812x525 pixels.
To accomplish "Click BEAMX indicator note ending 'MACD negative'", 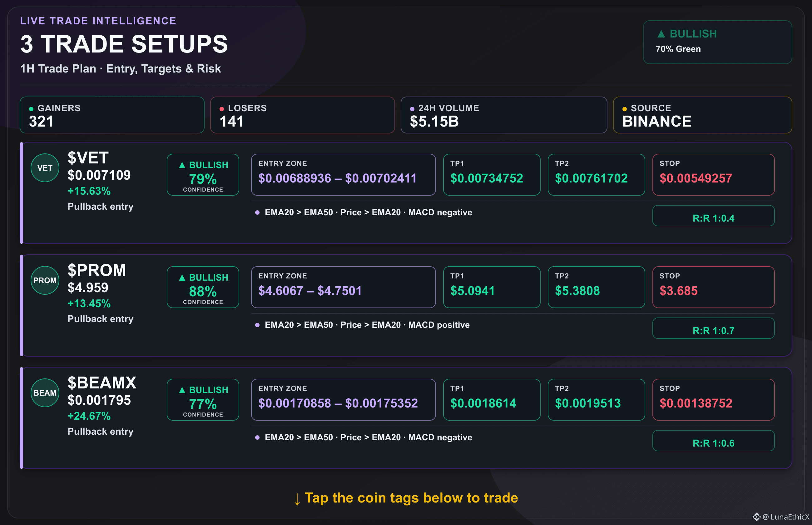I will [368, 437].
